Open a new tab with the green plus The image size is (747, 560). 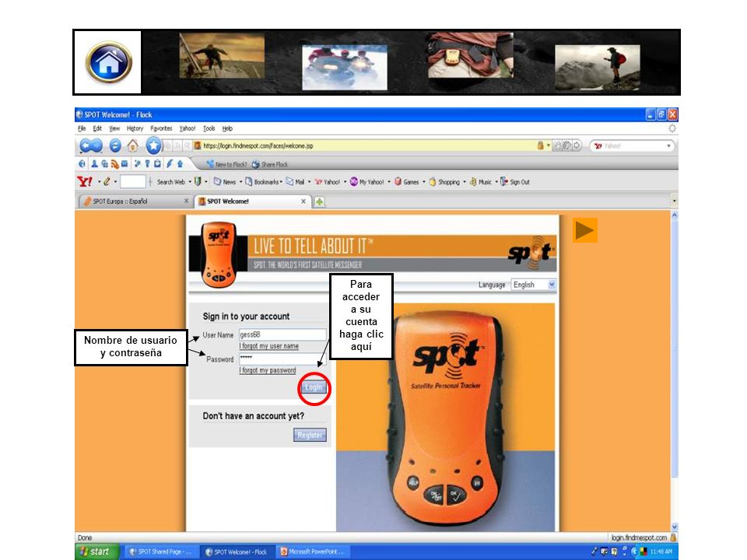point(319,202)
